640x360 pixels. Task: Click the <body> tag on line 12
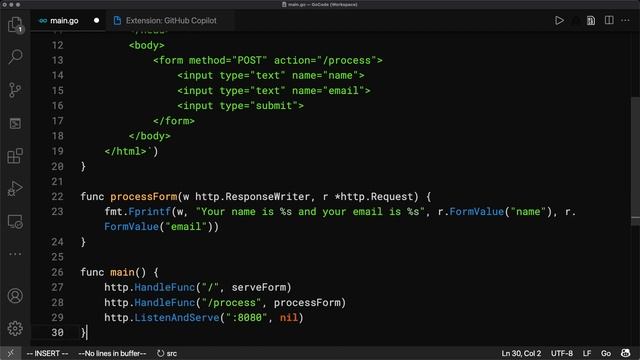click(x=147, y=45)
